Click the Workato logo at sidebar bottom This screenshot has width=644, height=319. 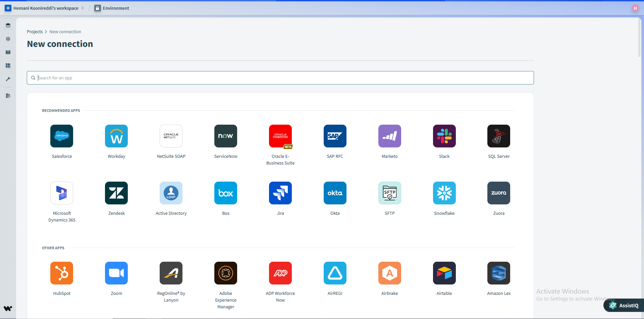[8, 308]
